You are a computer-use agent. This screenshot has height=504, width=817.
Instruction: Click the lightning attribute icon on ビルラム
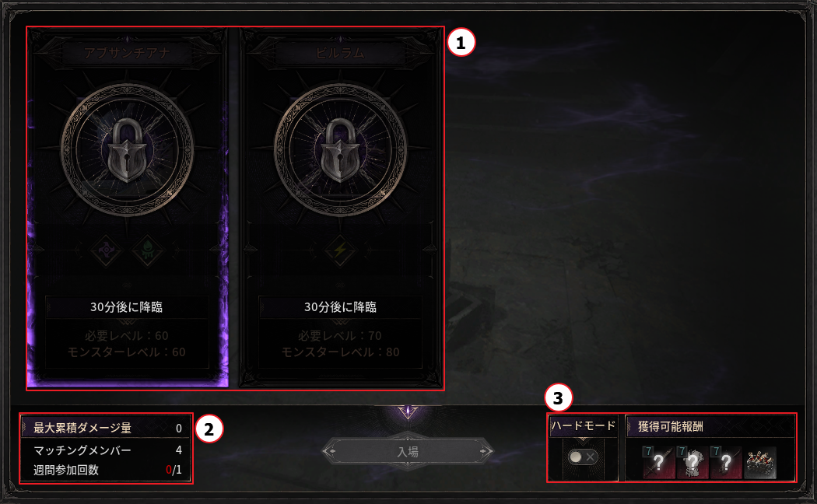(340, 250)
